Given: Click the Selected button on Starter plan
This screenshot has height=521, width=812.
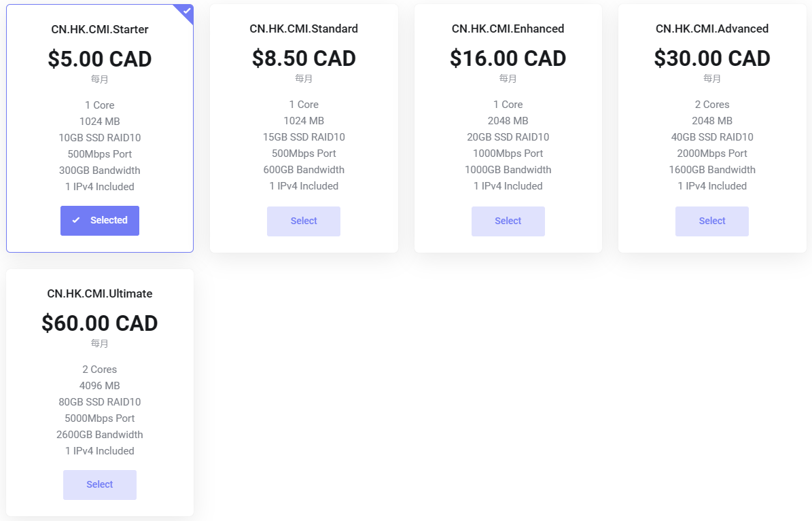Looking at the screenshot, I should (100, 221).
